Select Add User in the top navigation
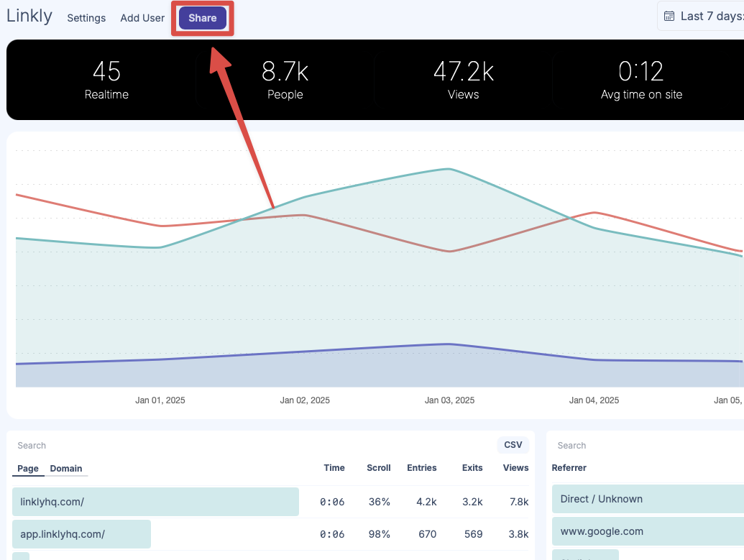 tap(142, 18)
